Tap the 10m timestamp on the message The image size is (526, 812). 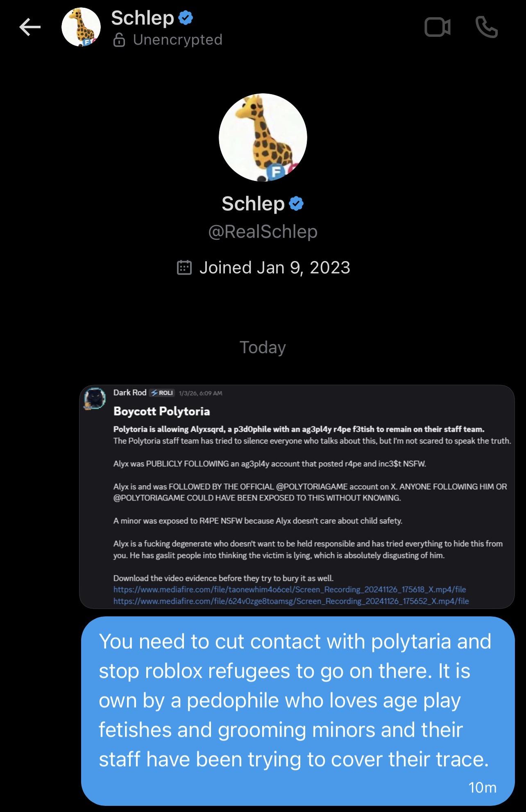[x=482, y=787]
